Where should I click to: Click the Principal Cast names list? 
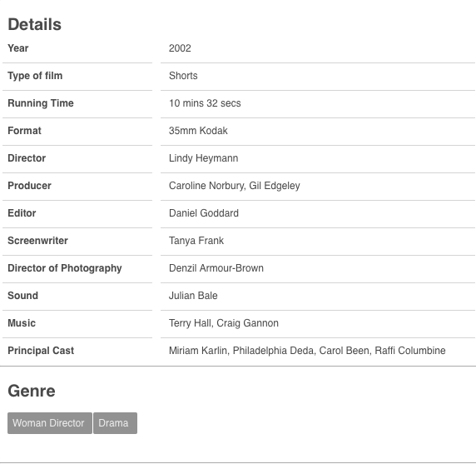(307, 351)
